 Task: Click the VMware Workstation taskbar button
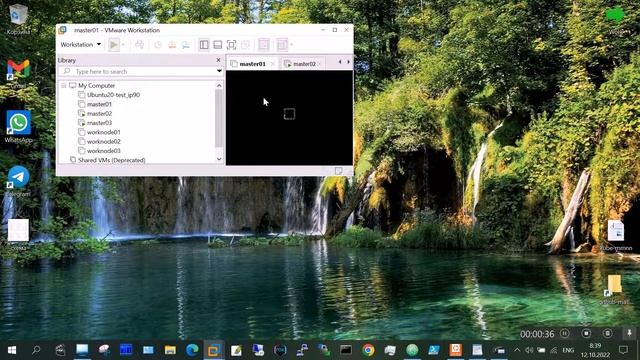click(214, 350)
